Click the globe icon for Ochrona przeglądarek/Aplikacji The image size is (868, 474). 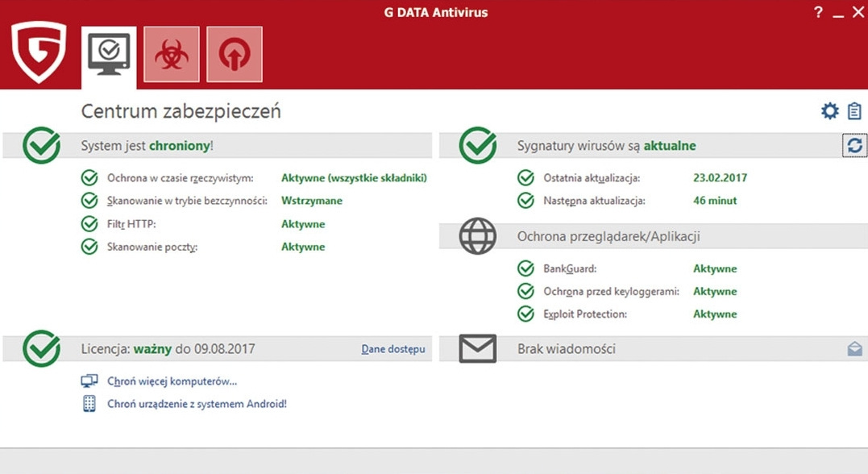479,235
